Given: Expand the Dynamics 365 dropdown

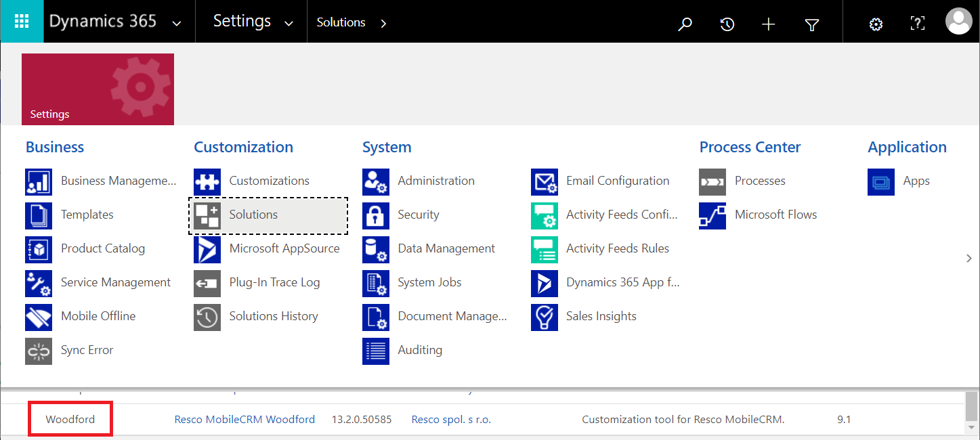Looking at the screenshot, I should (x=177, y=24).
